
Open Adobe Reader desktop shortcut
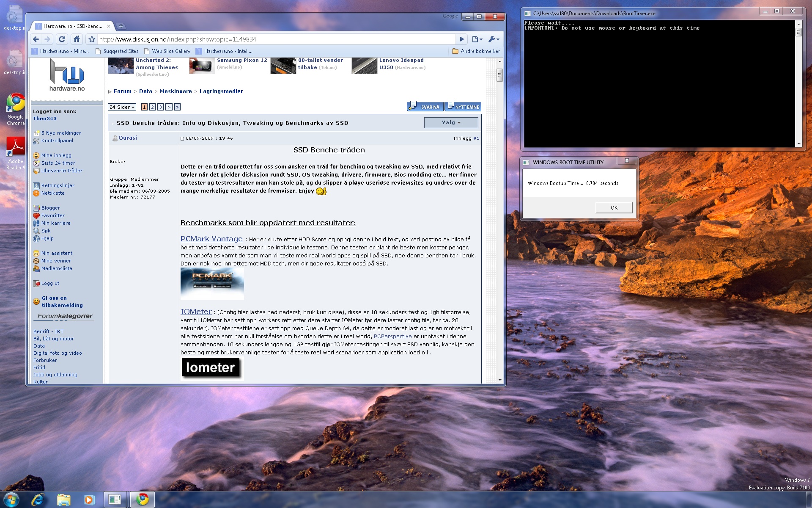pyautogui.click(x=16, y=154)
